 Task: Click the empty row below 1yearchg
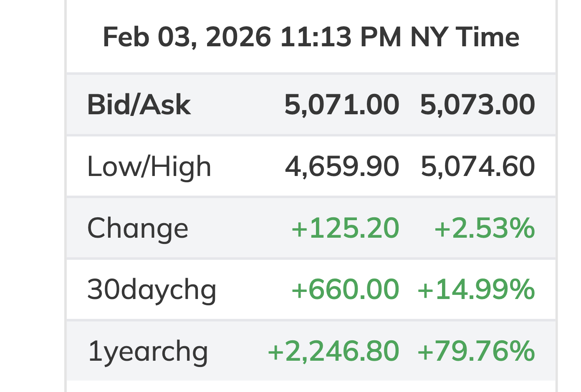311,386
